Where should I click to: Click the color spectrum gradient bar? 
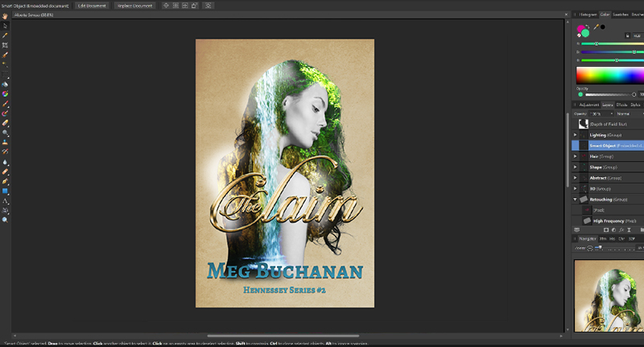[x=609, y=75]
